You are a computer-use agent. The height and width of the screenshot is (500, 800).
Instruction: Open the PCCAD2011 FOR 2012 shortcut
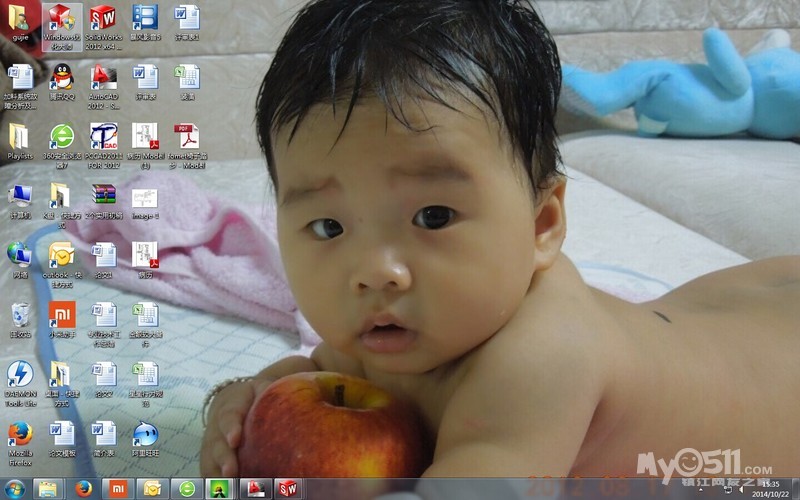104,146
